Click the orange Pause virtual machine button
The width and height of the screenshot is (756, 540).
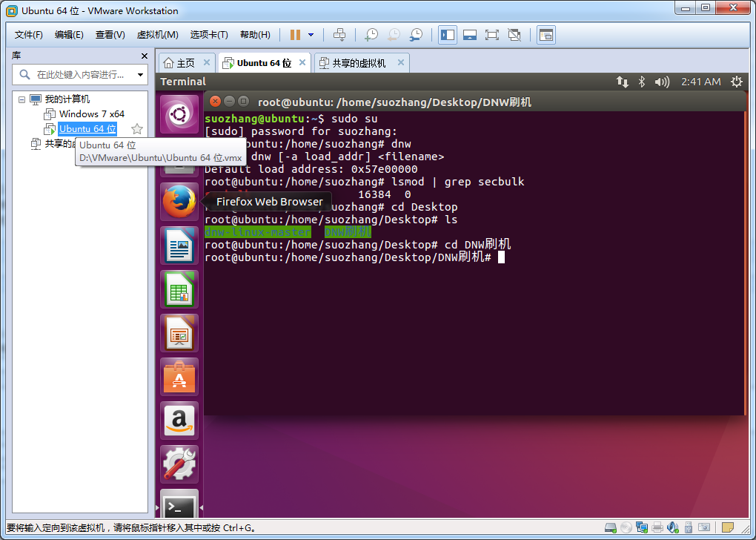(295, 35)
